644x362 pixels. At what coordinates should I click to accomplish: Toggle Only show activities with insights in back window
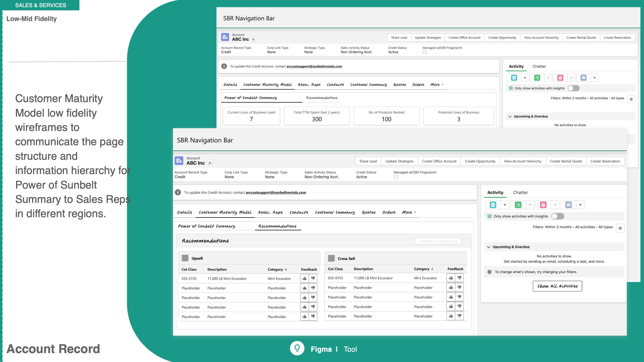click(574, 88)
